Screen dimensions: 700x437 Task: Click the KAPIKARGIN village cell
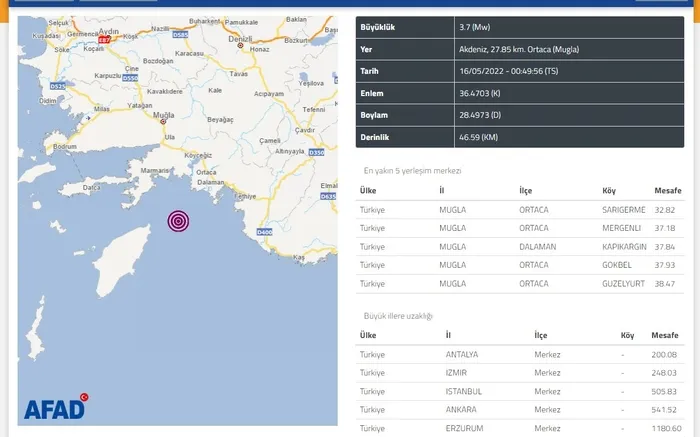624,247
